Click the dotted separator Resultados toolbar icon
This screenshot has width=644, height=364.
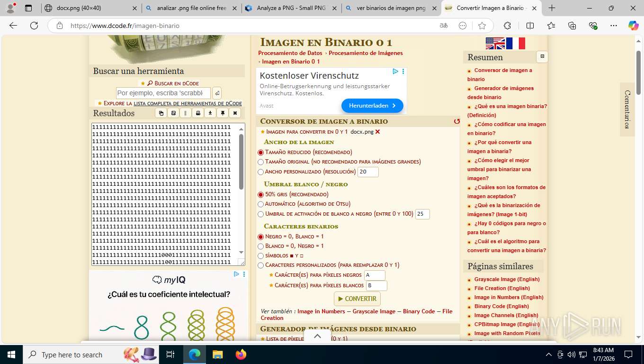pos(186,113)
